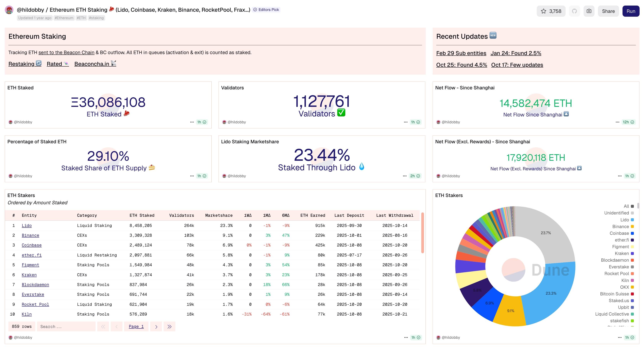Click the Coinbase blue legend swatch

tap(632, 233)
